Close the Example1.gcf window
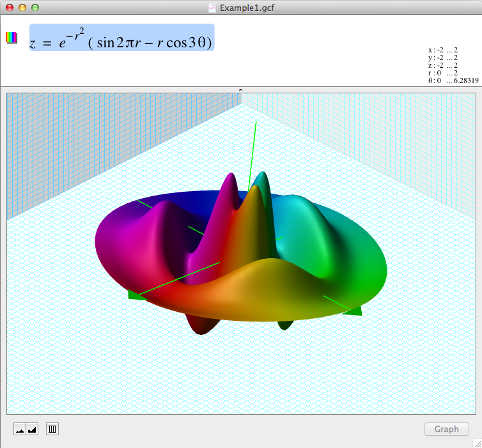This screenshot has width=482, height=448. pyautogui.click(x=10, y=8)
